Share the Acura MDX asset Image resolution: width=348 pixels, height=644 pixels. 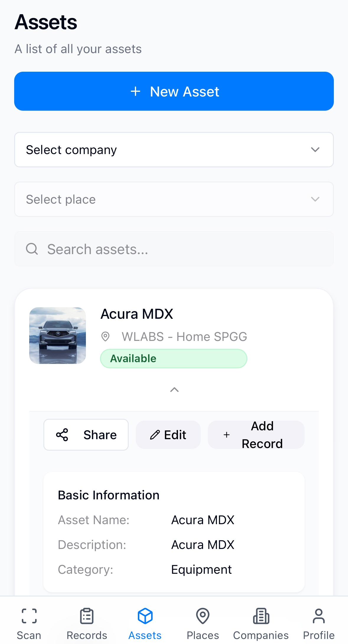point(86,435)
